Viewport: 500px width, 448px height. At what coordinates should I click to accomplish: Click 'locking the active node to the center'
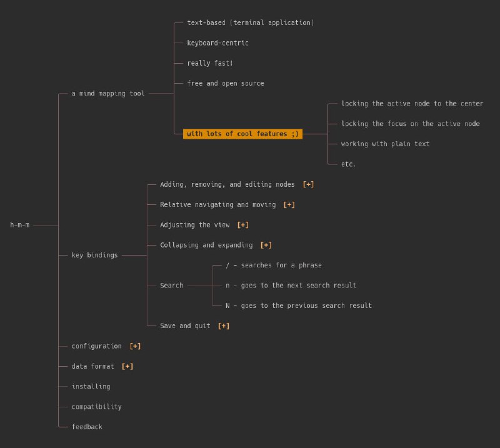[x=412, y=104]
